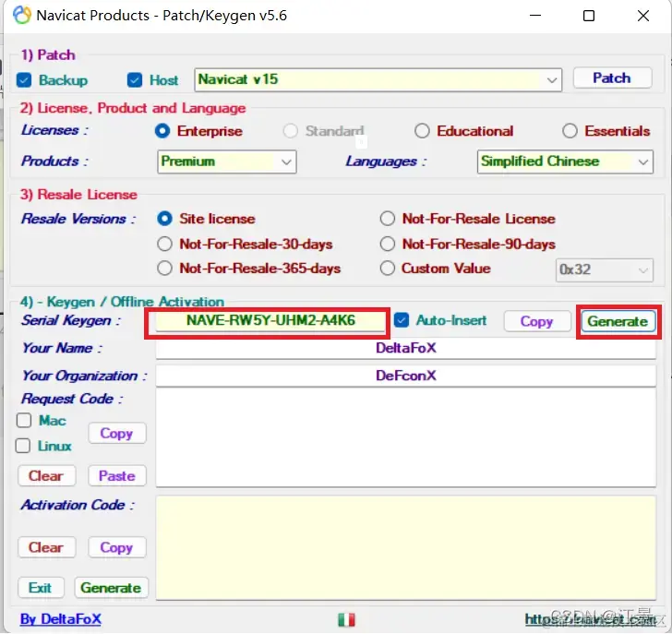Click the Request Code text area

click(x=405, y=437)
